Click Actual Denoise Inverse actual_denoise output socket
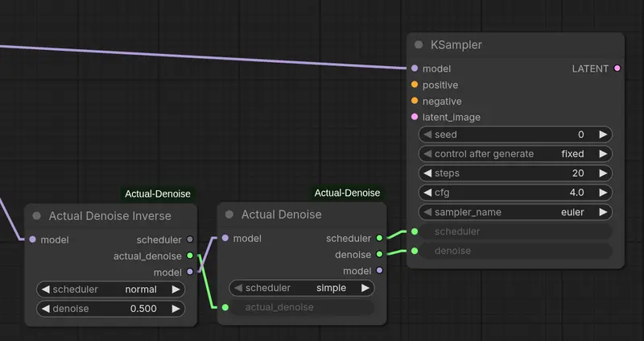The width and height of the screenshot is (644, 341). (190, 256)
